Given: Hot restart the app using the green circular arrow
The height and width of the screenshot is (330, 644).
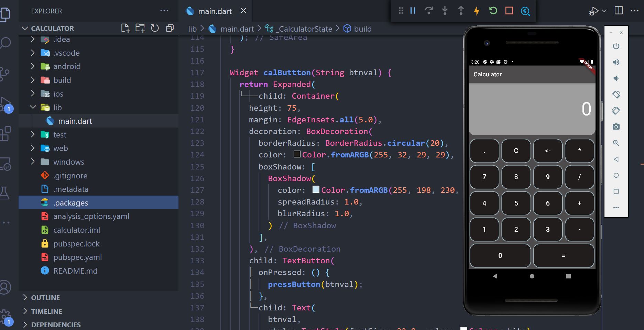Looking at the screenshot, I should pos(492,11).
